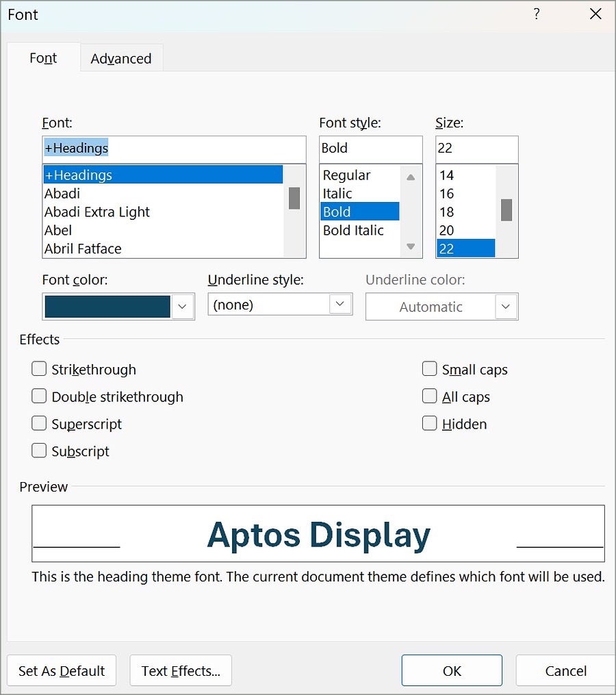The width and height of the screenshot is (616, 695).
Task: Enable the Superscript checkbox
Action: [x=39, y=424]
